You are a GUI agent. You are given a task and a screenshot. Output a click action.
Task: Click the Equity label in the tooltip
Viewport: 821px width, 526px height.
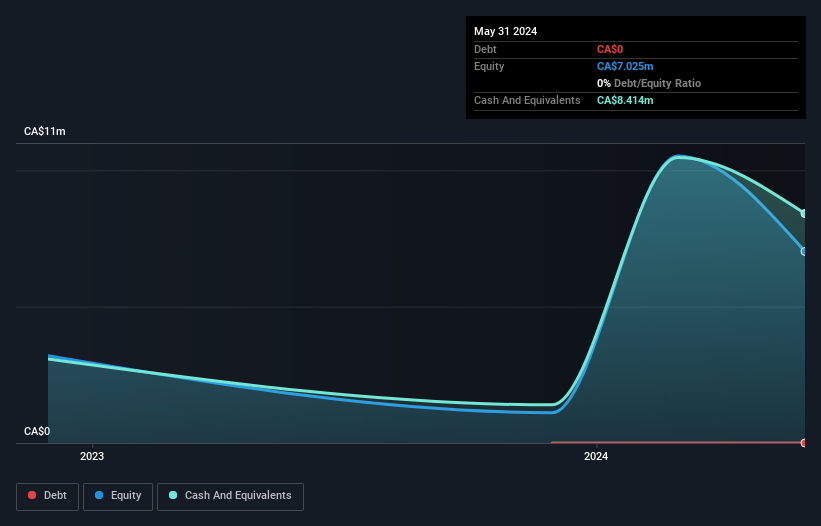click(489, 66)
